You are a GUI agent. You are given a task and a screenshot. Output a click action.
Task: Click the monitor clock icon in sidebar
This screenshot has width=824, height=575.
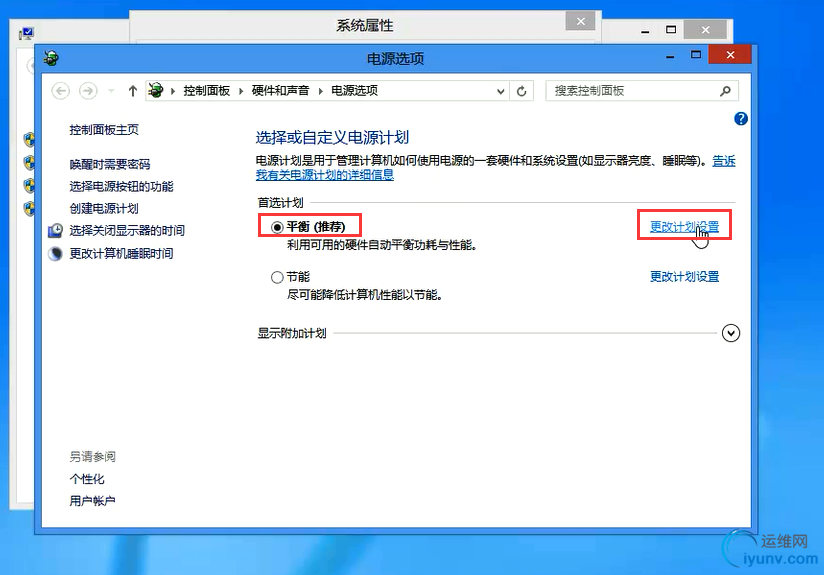[55, 231]
